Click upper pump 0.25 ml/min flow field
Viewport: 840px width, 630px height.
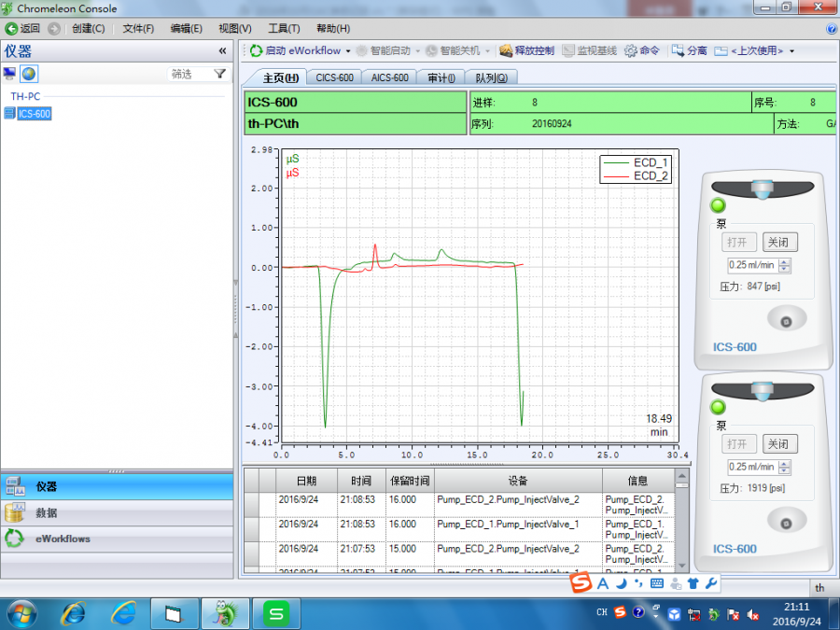[x=751, y=265]
